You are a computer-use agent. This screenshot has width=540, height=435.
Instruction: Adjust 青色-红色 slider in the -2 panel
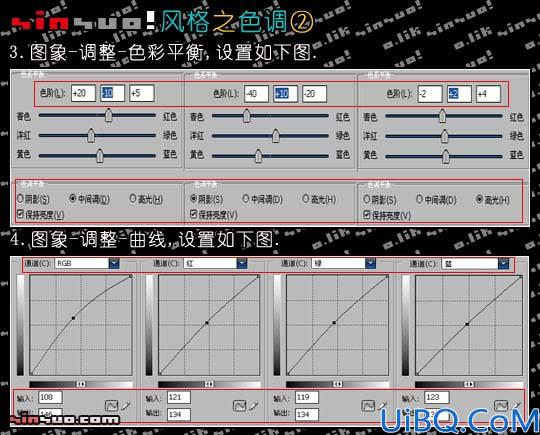click(442, 116)
